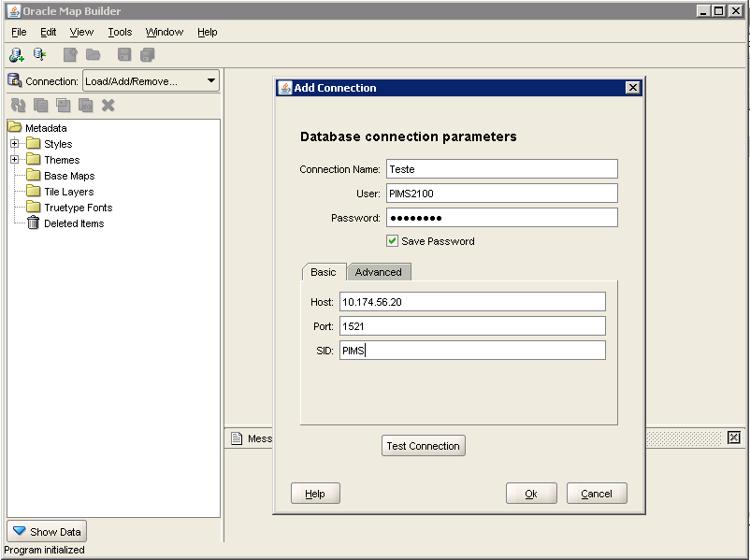750x560 pixels.
Task: Select the Metadata root label
Action: pos(46,128)
